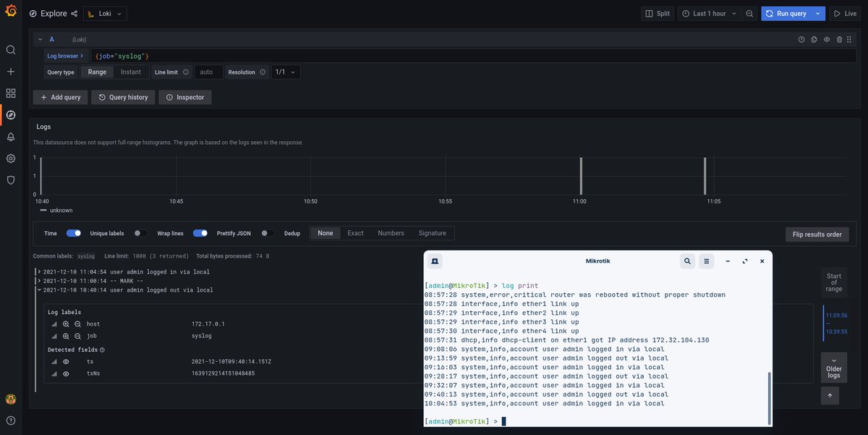Viewport: 868px width, 435px height.
Task: Open the Dashboards grid icon
Action: (x=10, y=93)
